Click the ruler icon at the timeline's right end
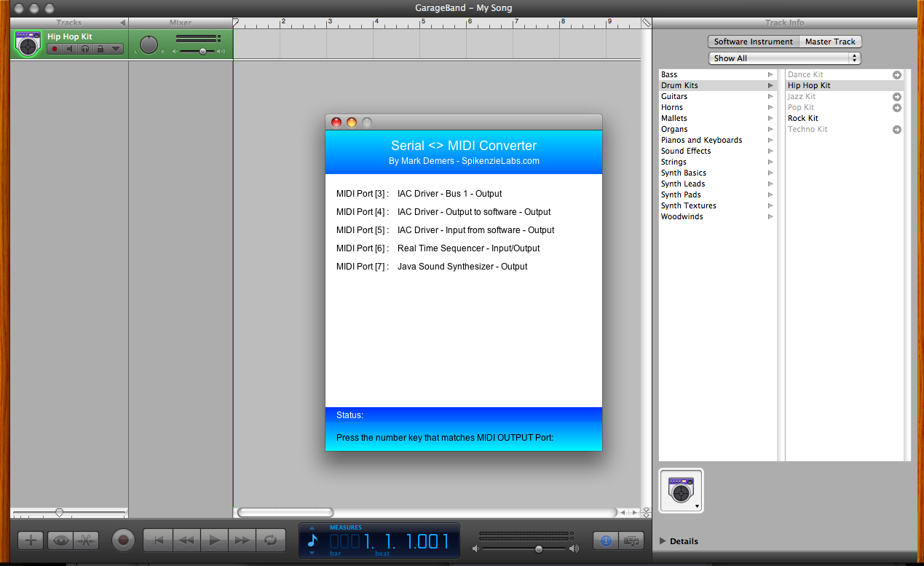Viewport: 924px width, 566px height. (x=646, y=23)
